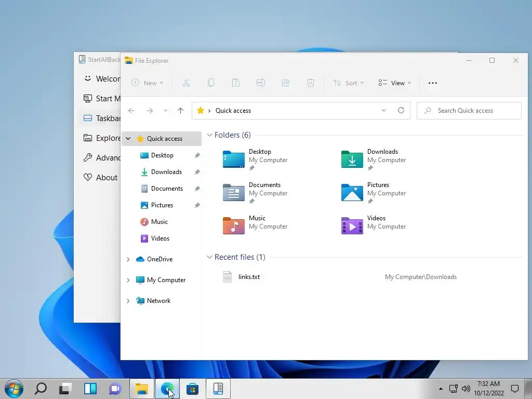Open About section in StartAllBack

(x=100, y=178)
